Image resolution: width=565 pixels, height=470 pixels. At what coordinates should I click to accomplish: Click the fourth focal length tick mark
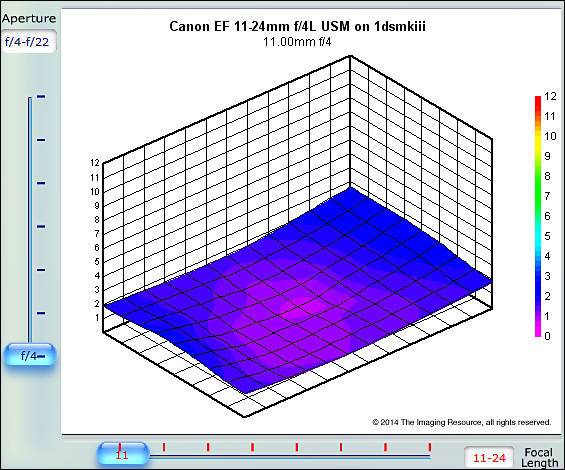(253, 447)
